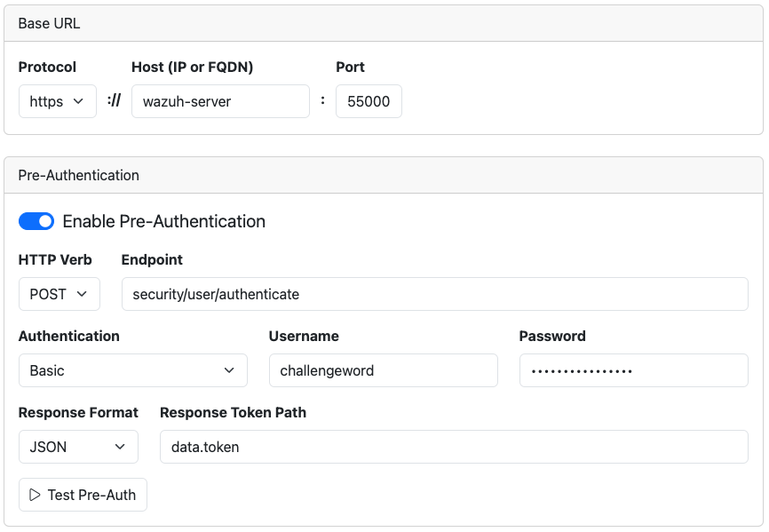Click the Endpoint field security/user/authenticate

[435, 294]
